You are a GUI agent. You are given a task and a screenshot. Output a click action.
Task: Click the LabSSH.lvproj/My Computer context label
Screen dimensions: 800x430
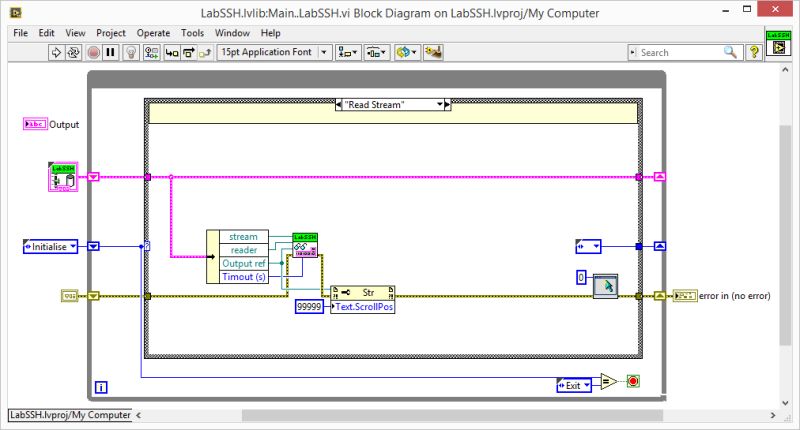(x=70, y=415)
